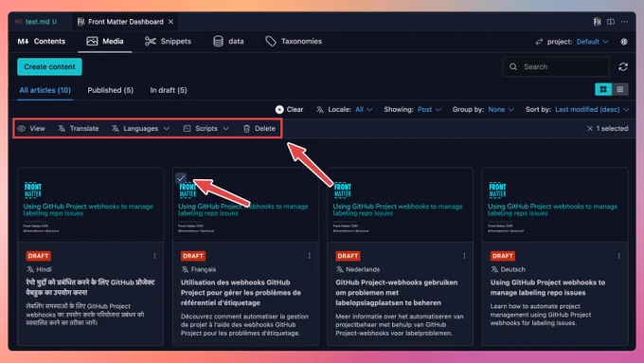Screen dimensions: 644x363
Task: Open the Deutsch card options menu
Action: (619, 256)
